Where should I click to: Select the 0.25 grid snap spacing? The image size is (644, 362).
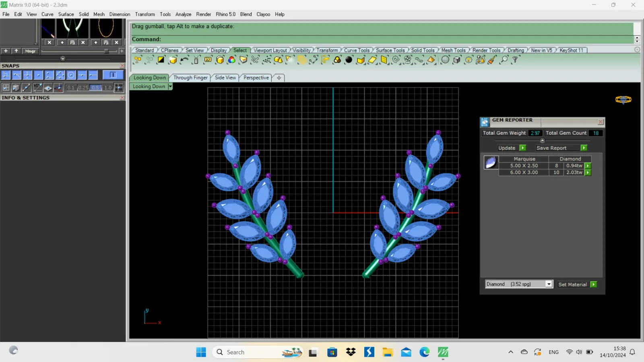83,87
